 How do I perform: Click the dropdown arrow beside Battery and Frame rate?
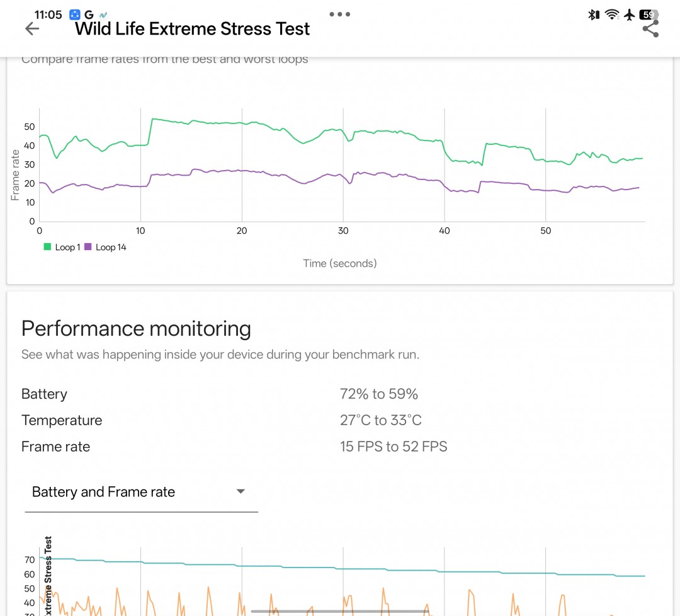241,492
